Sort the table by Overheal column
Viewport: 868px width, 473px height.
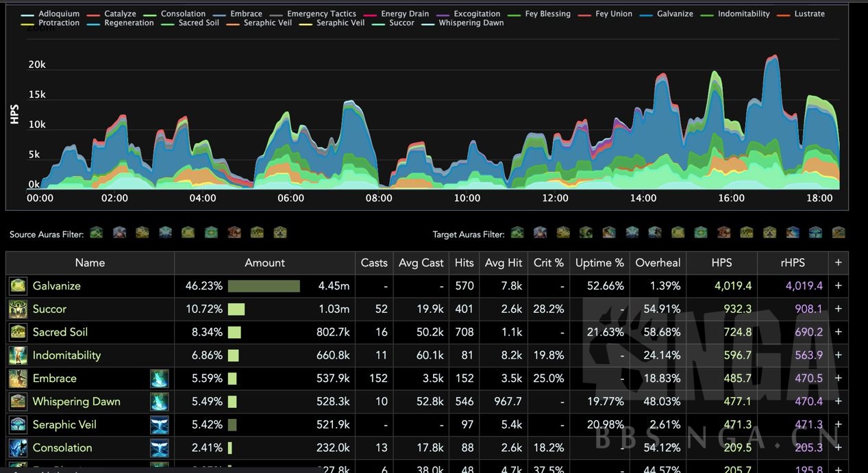658,263
